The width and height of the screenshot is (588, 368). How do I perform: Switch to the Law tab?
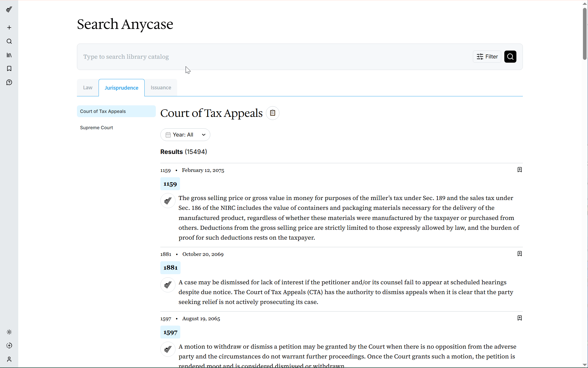pos(88,88)
